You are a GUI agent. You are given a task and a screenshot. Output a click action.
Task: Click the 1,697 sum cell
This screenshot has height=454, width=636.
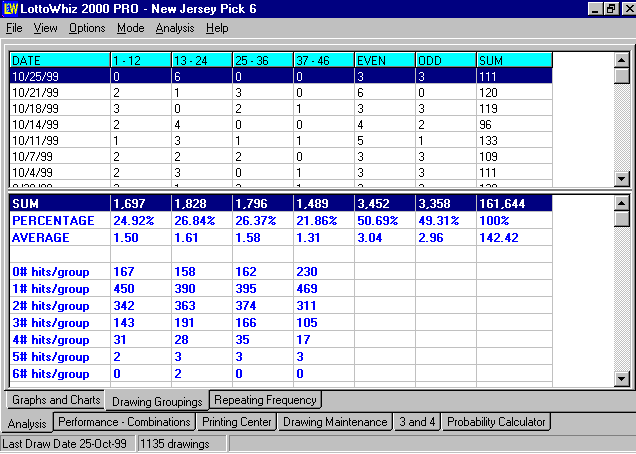(141, 203)
